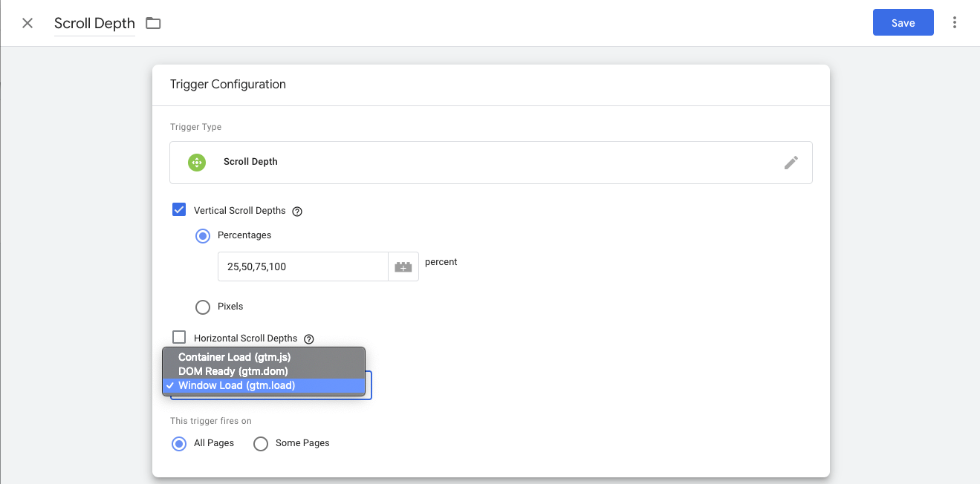This screenshot has width=980, height=484.
Task: Enable the Horizontal Scroll Depths checkbox
Action: 179,338
